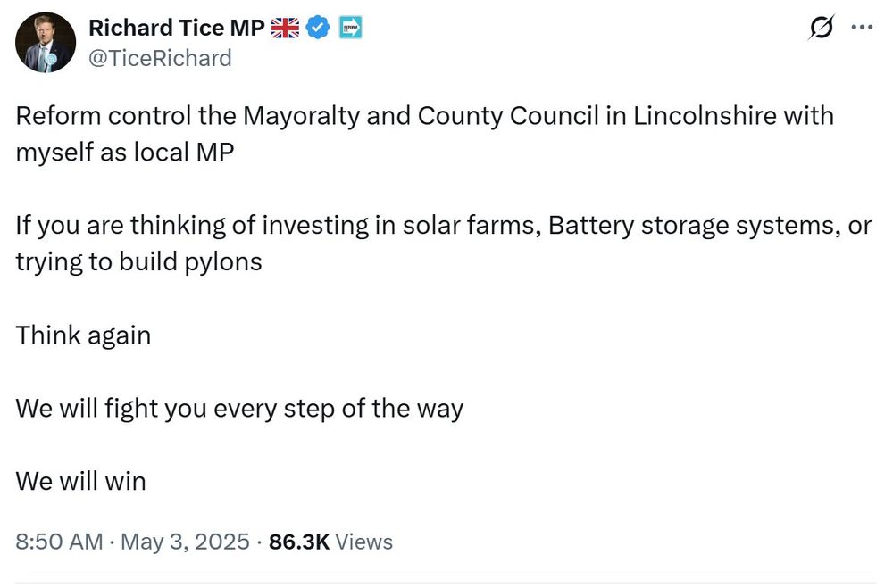Image resolution: width=893 pixels, height=588 pixels.
Task: Click 'We will fight you every step' line
Action: (239, 409)
